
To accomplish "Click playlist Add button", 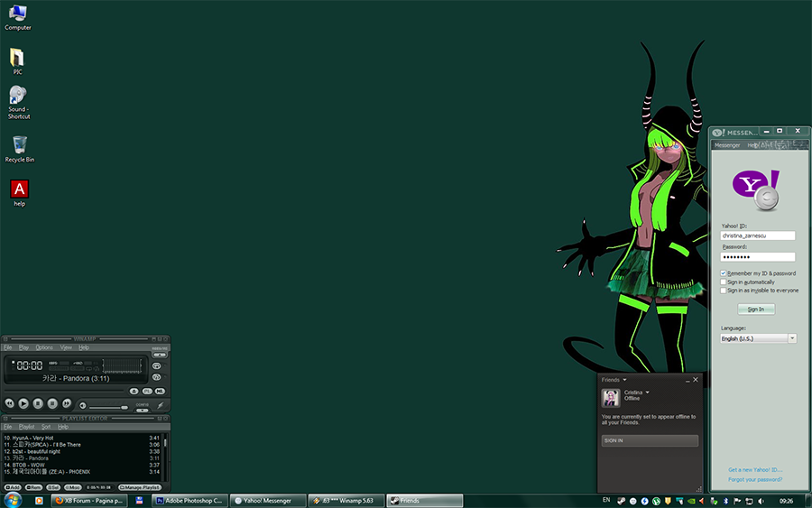I will coord(13,487).
